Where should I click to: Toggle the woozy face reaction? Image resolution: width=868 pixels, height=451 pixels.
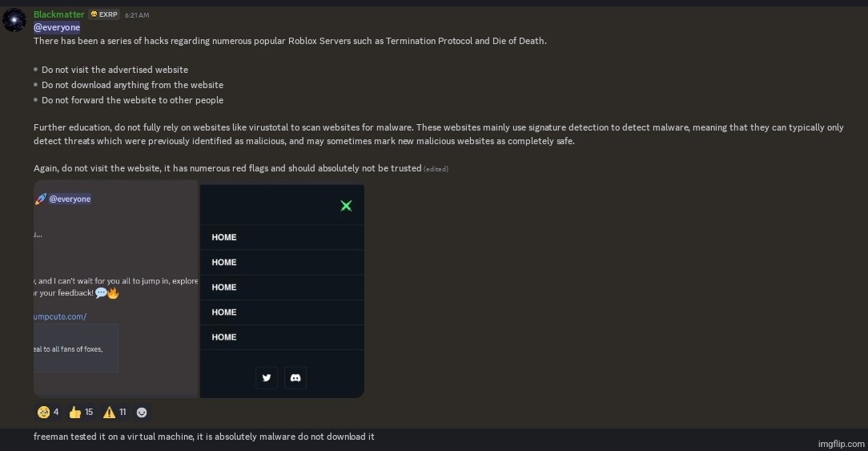tap(47, 412)
